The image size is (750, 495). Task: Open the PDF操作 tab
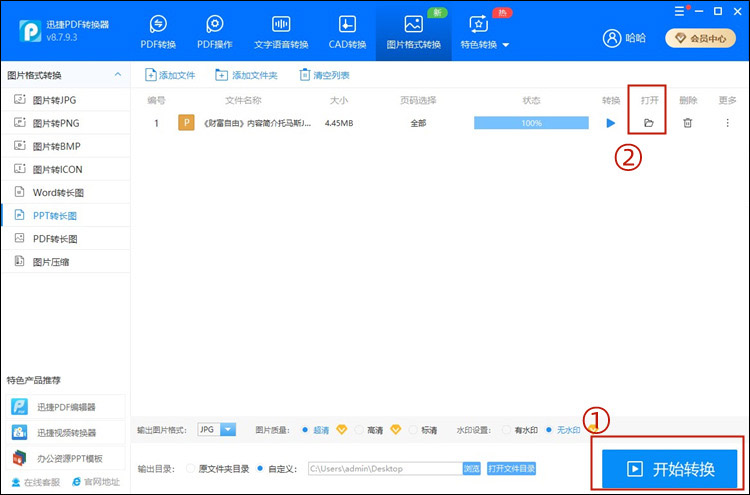215,32
